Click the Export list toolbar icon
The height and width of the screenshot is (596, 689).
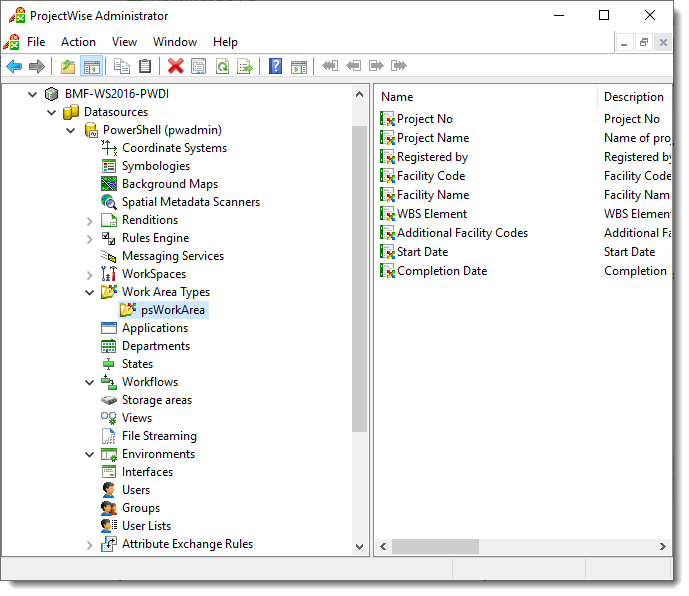tap(245, 66)
